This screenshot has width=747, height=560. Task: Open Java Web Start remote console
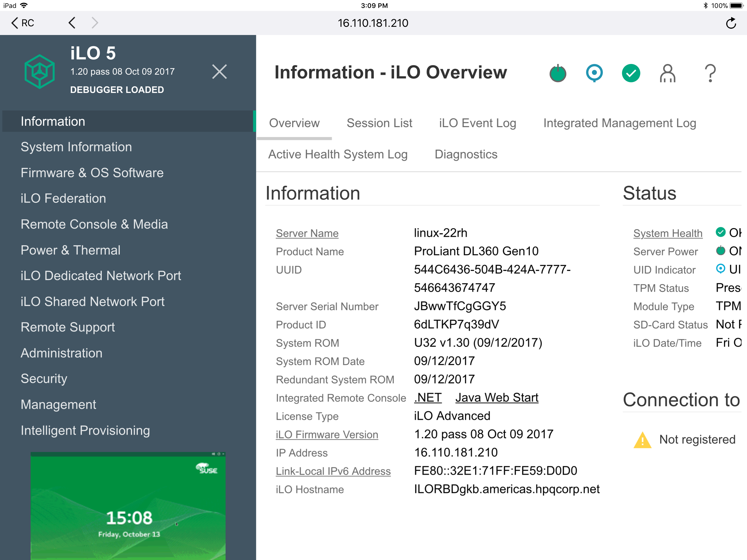[497, 398]
